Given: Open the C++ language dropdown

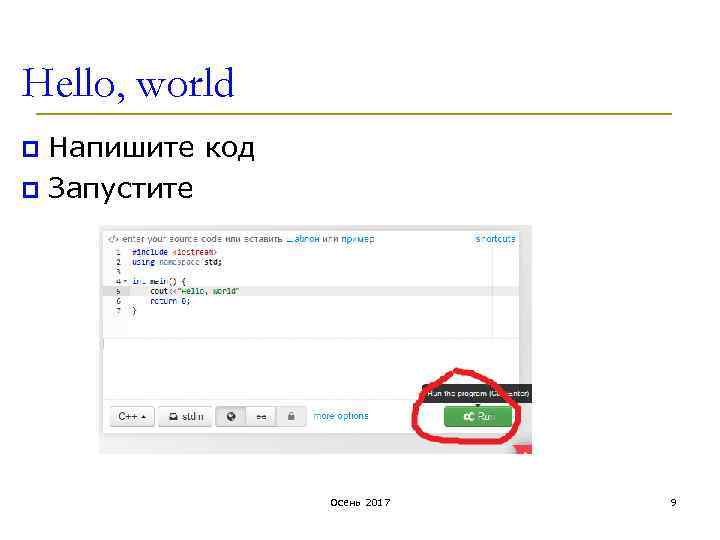Looking at the screenshot, I should pos(132,416).
